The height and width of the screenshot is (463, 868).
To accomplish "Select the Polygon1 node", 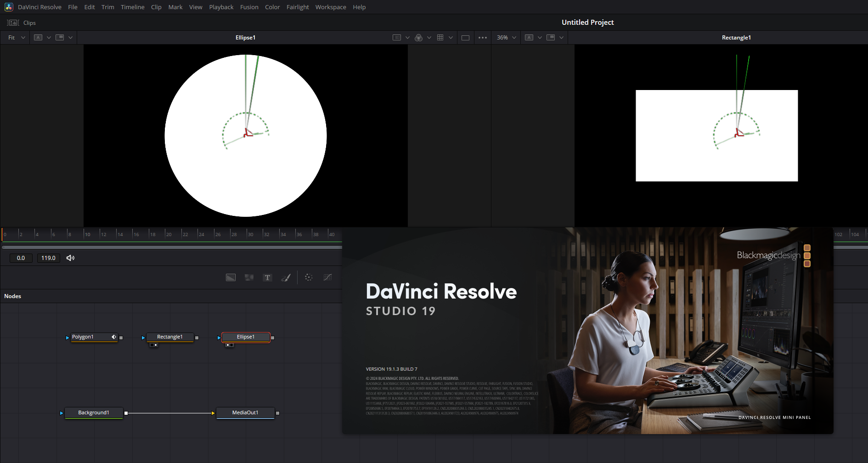I will (94, 337).
